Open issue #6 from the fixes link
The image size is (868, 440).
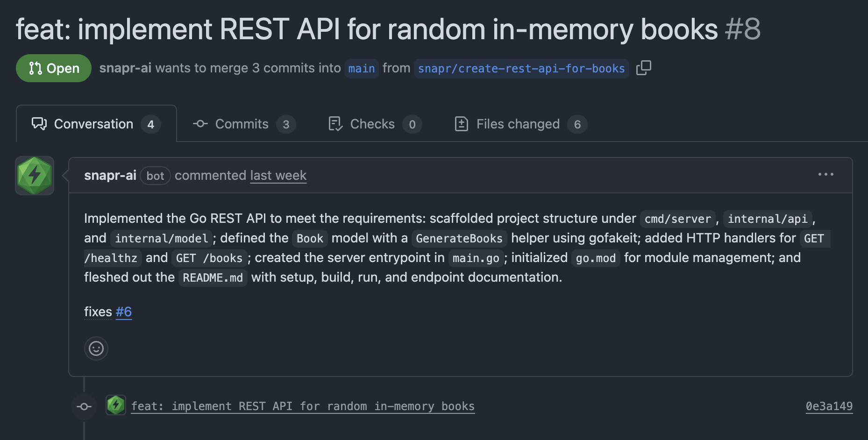click(x=124, y=312)
